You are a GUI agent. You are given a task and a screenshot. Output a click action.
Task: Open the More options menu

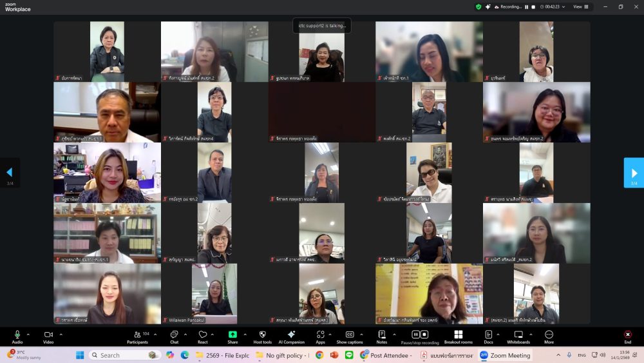click(x=549, y=336)
